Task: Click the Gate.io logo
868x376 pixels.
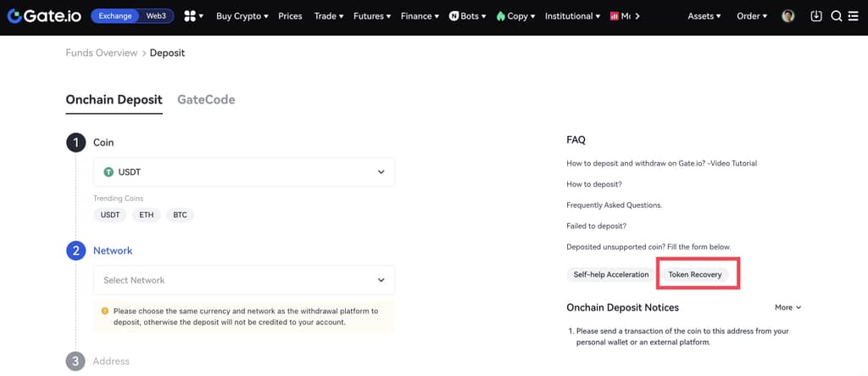Action: point(42,16)
